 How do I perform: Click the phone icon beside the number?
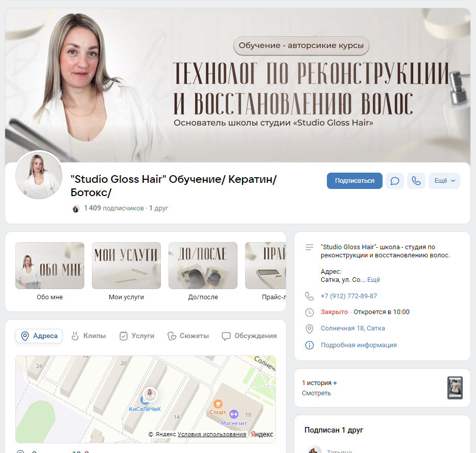[310, 296]
